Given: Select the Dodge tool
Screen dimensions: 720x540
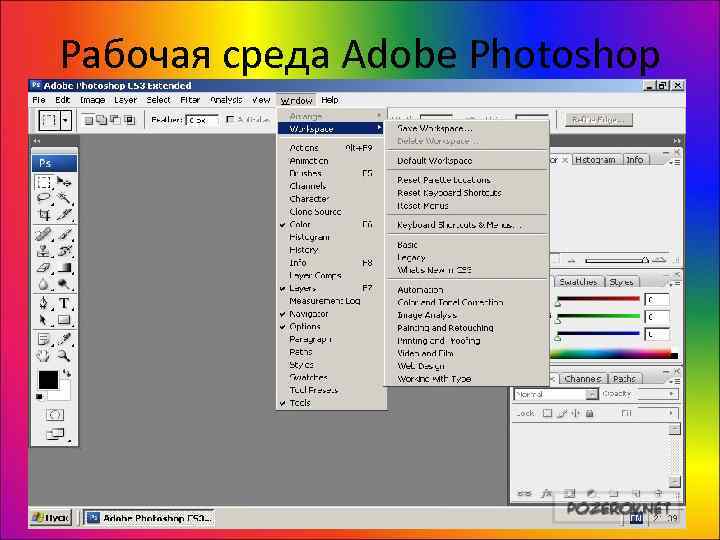Looking at the screenshot, I should click(x=64, y=284).
